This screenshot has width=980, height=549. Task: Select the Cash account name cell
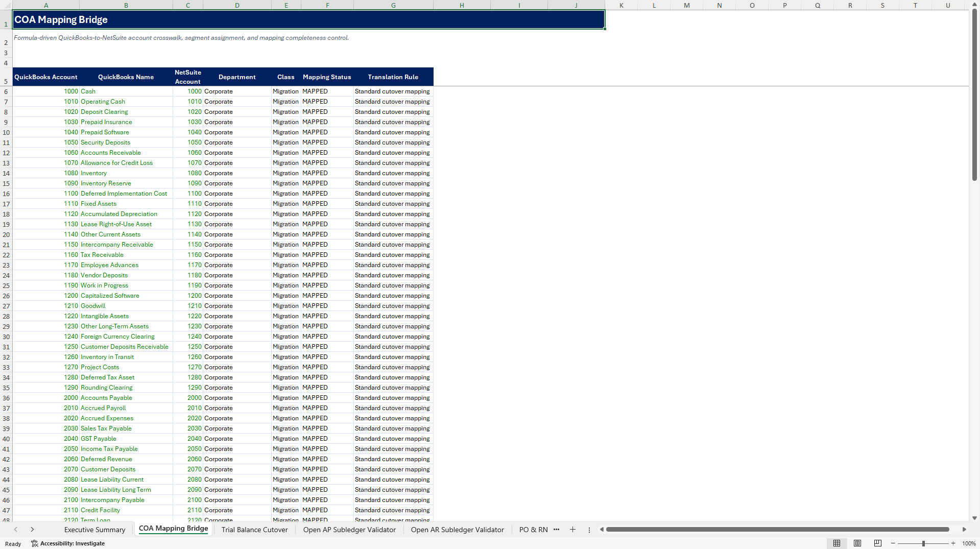point(126,91)
